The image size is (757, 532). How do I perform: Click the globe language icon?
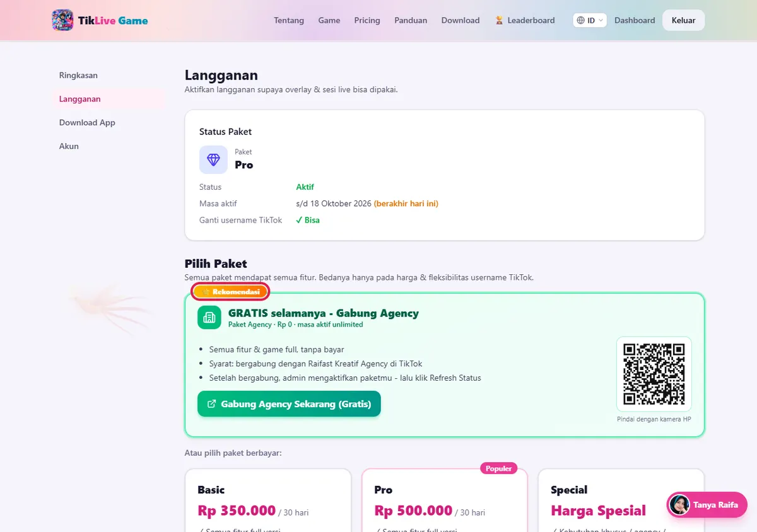click(x=581, y=20)
